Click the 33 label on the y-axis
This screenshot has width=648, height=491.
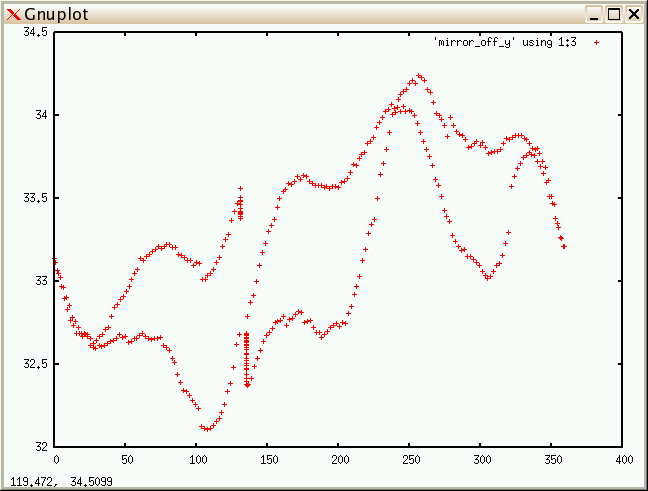click(x=41, y=281)
